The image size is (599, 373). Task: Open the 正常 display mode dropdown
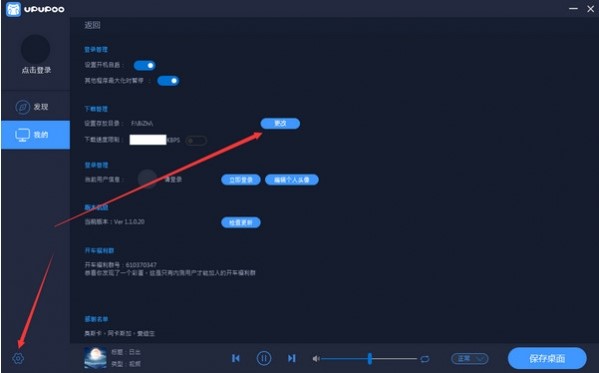click(x=470, y=358)
